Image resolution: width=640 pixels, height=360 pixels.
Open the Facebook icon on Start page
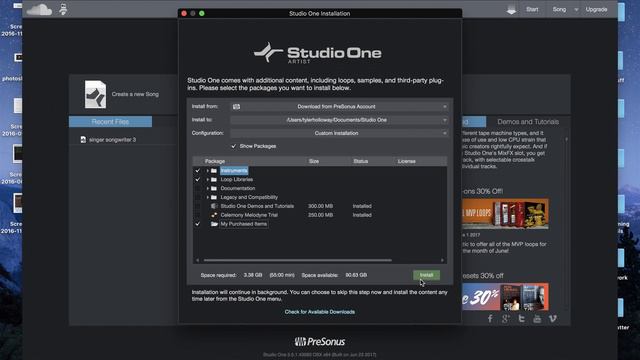point(490,319)
